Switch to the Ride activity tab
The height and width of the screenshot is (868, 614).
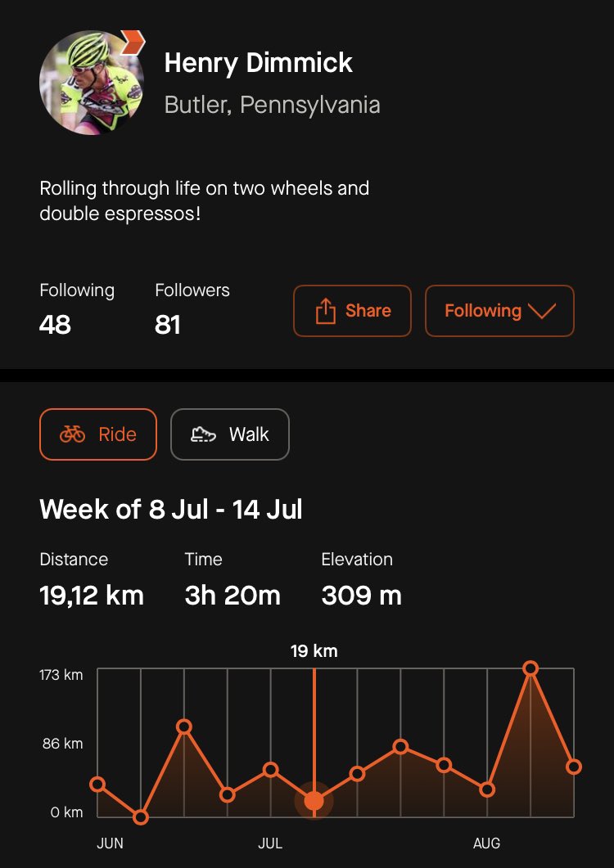(x=97, y=434)
